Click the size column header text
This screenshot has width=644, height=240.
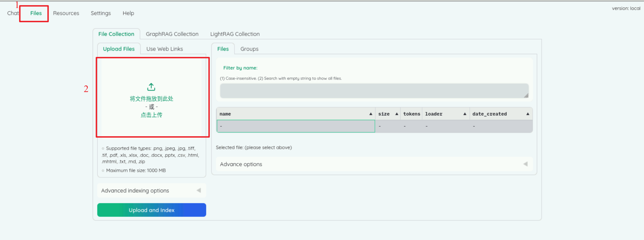tap(384, 114)
